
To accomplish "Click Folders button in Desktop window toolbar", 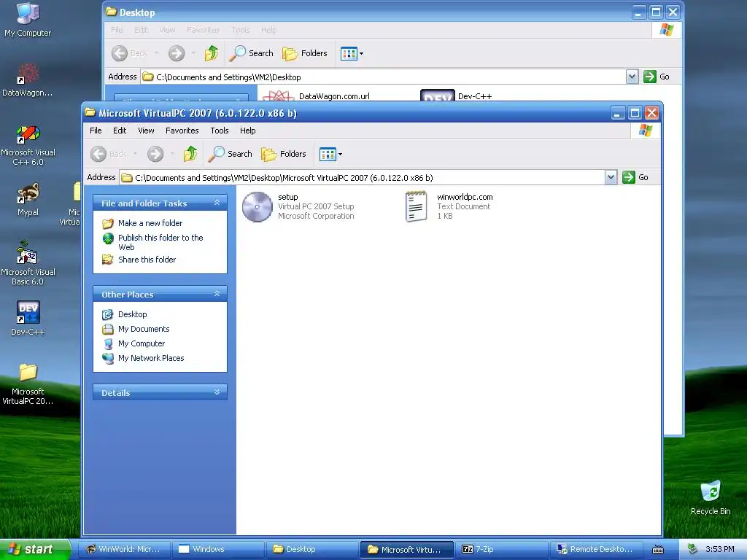I will [x=305, y=53].
